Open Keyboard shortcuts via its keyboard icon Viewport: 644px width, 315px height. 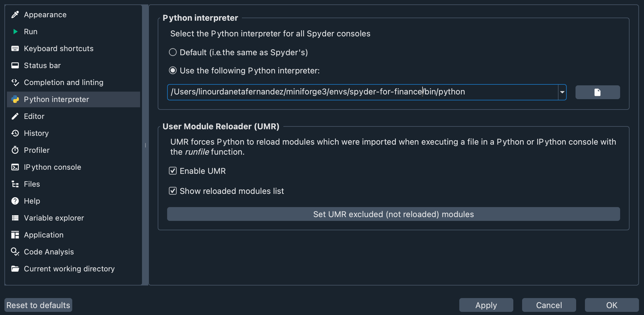coord(15,48)
